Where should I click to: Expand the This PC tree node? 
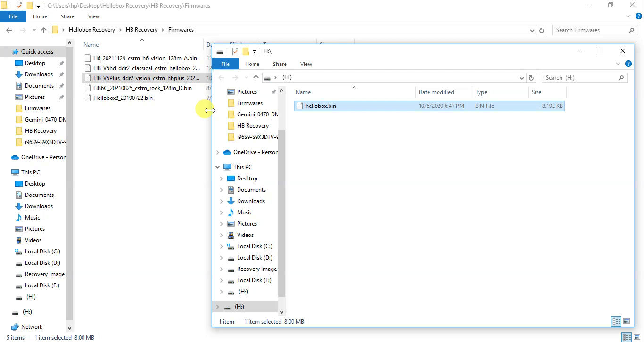pyautogui.click(x=218, y=167)
